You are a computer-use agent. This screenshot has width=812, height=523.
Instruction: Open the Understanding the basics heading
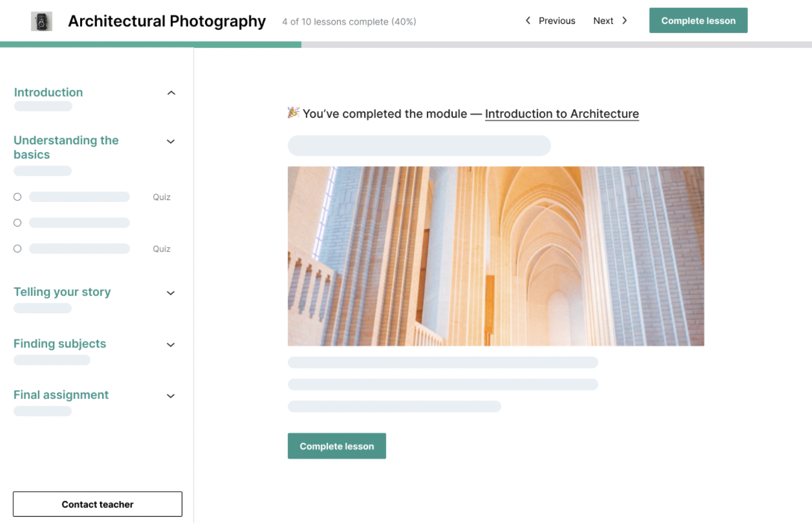coord(66,147)
